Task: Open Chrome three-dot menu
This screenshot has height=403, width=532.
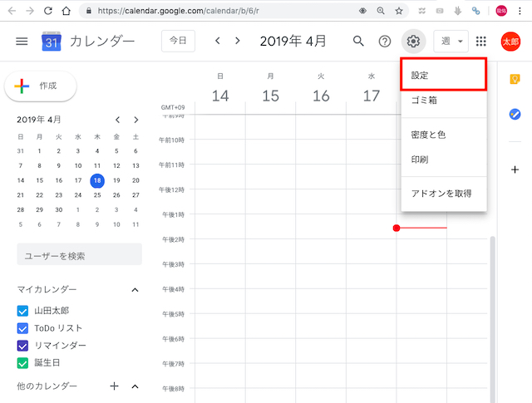Action: coord(520,11)
